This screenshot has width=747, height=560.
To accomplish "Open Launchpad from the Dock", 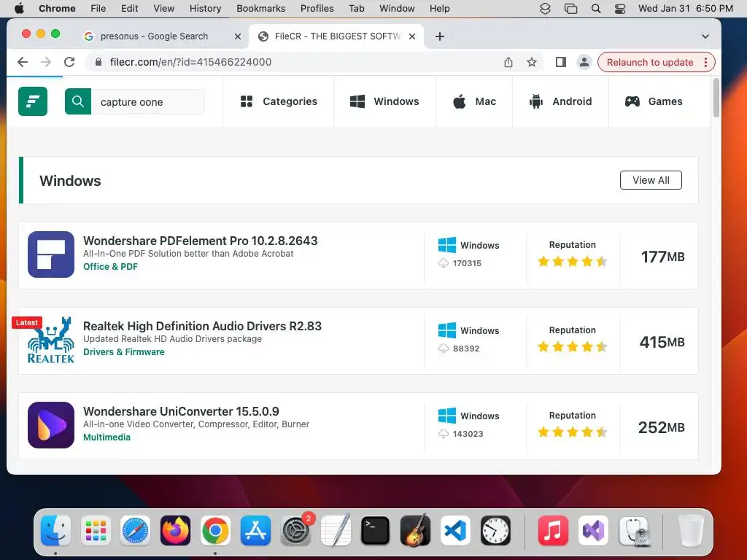I will (x=96, y=531).
